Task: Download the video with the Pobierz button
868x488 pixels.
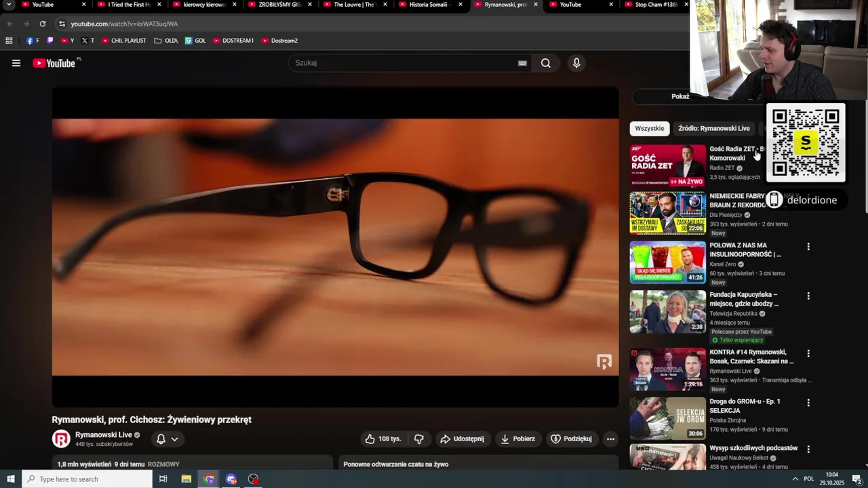Action: [517, 439]
